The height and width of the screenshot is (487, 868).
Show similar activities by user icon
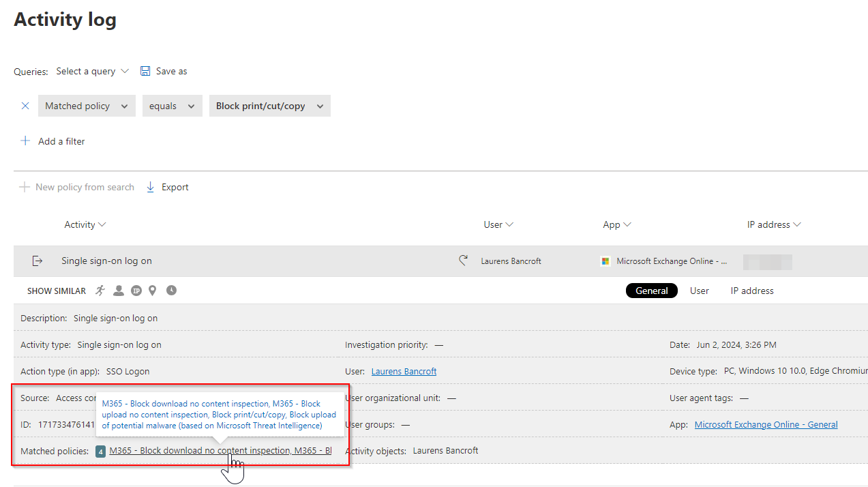coord(119,291)
